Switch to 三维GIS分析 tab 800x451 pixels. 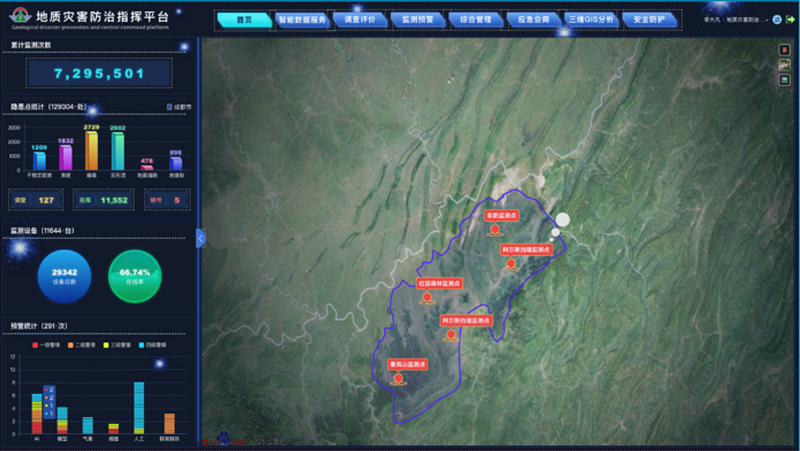tap(589, 19)
